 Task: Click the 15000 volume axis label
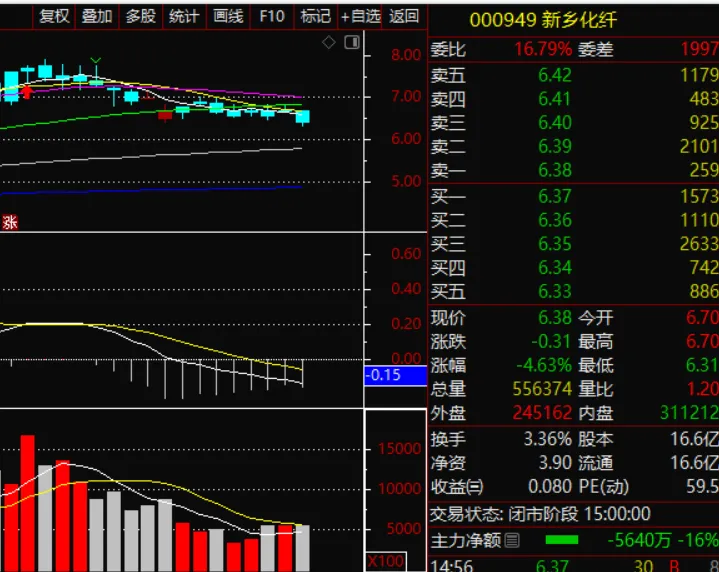[399, 449]
